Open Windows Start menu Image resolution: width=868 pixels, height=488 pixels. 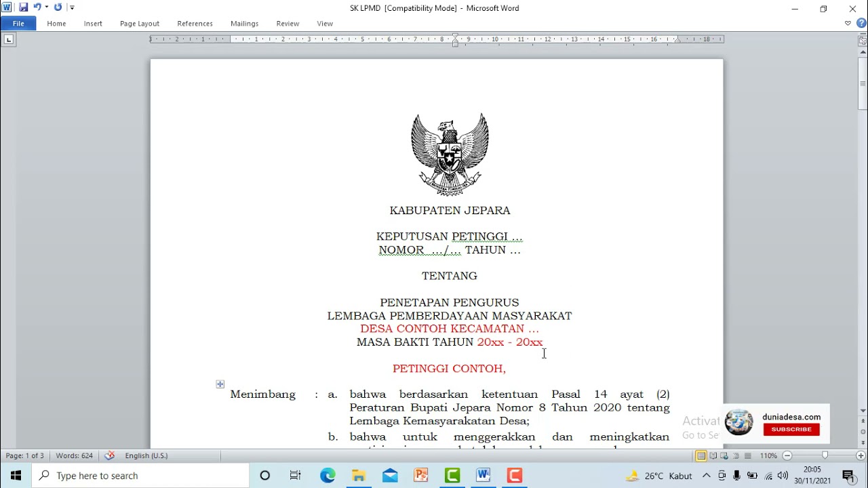(x=16, y=476)
